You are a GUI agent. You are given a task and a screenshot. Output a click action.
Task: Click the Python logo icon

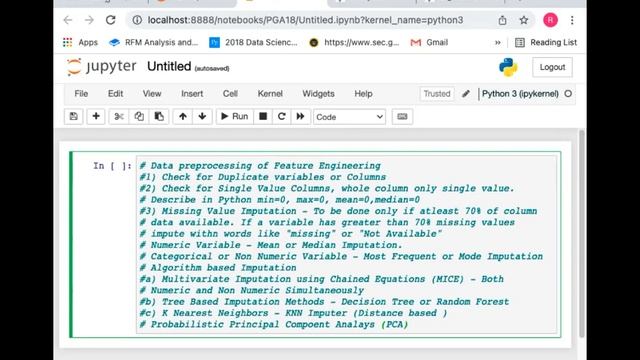(508, 67)
